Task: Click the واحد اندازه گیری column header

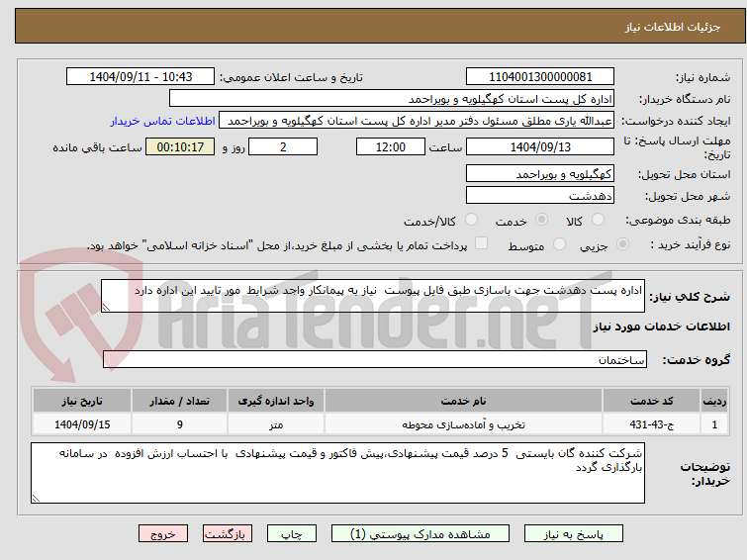Action: 276,401
